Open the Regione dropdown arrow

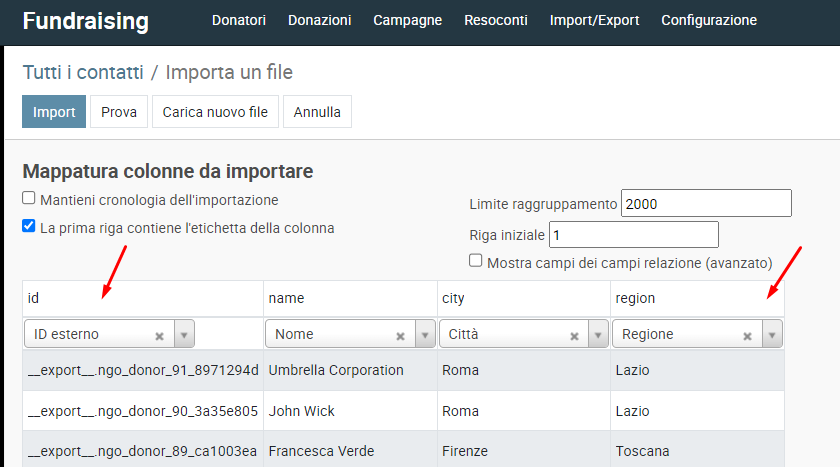pyautogui.click(x=772, y=335)
